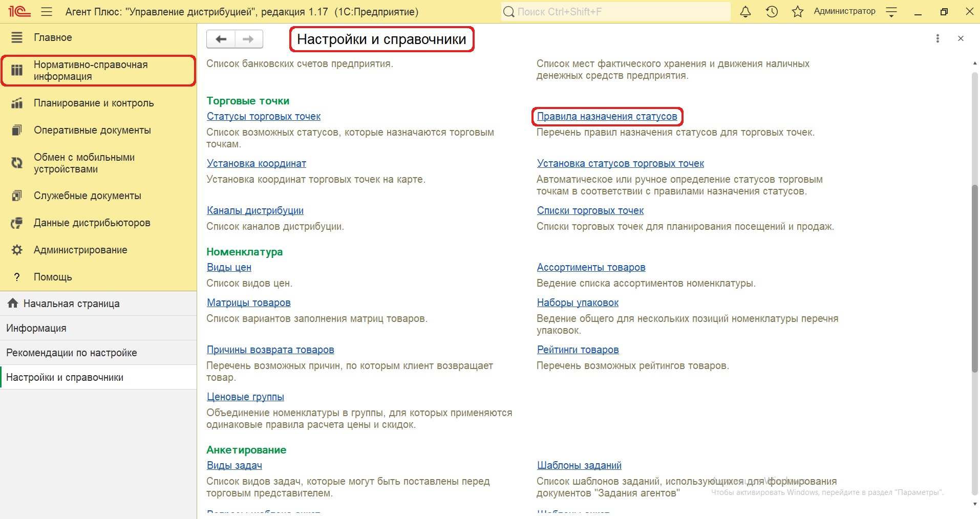This screenshot has width=980, height=519.
Task: Open Виды цен link
Action: (x=229, y=267)
